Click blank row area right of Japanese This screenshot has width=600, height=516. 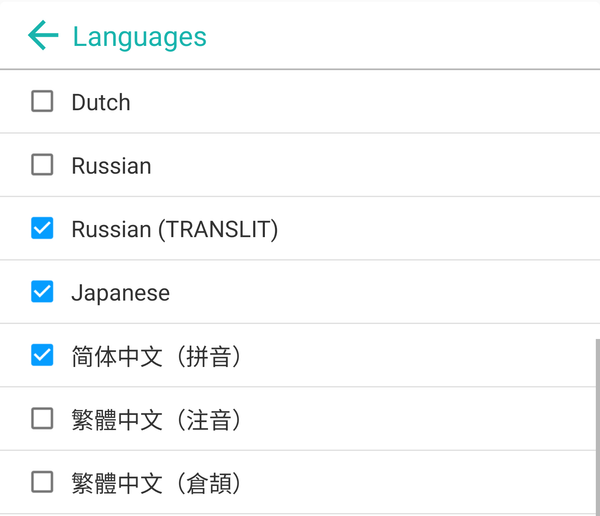coord(400,292)
